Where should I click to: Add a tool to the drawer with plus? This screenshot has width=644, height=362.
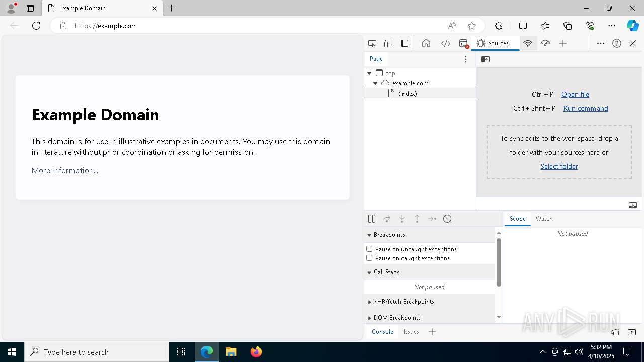pos(432,332)
